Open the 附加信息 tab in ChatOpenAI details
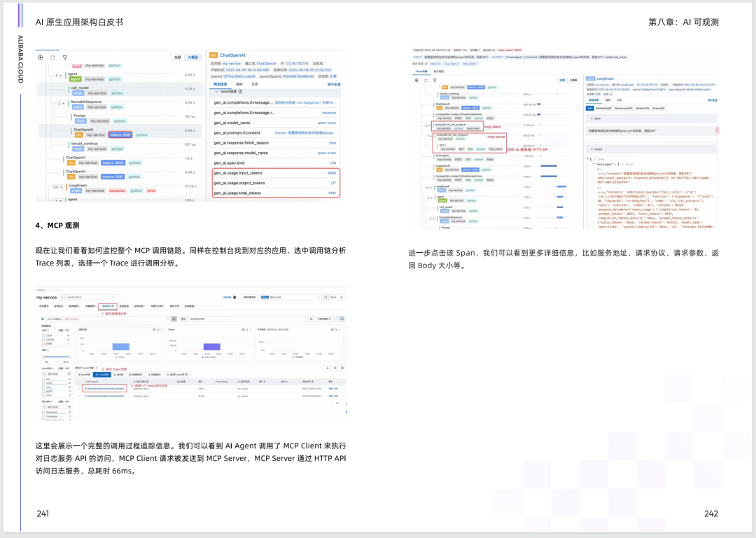Screen dimensions: 756x538 click(220, 84)
